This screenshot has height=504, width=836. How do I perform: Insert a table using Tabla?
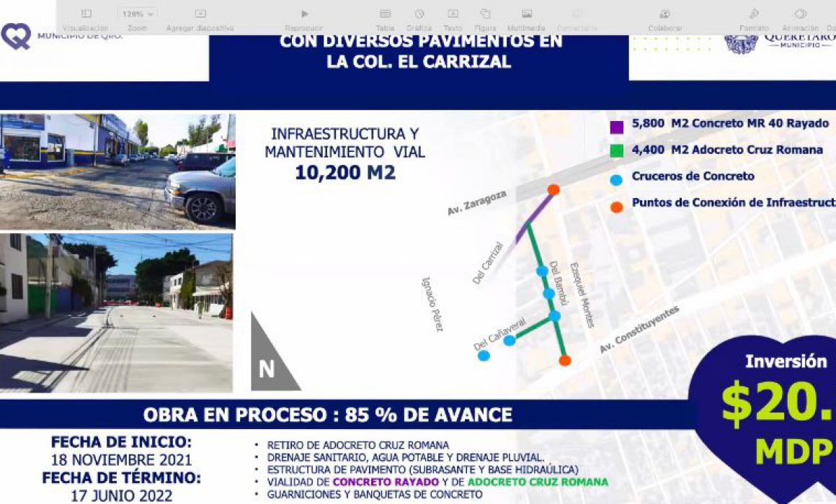tap(385, 19)
